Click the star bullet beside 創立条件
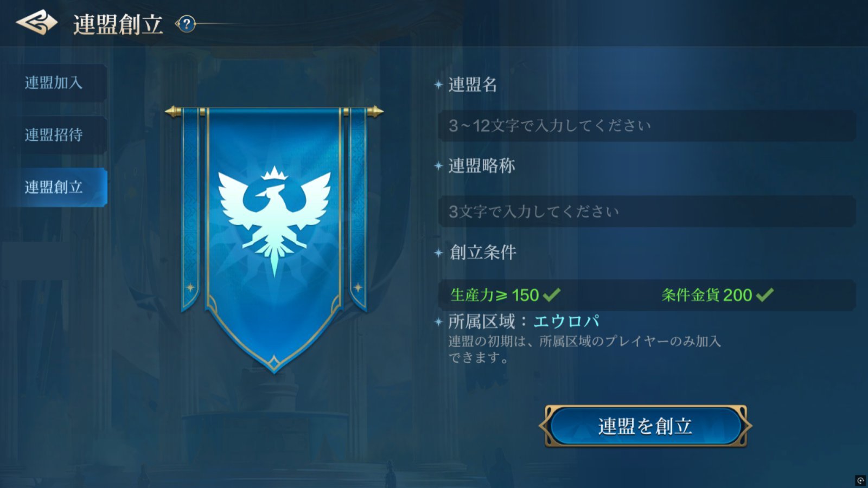The image size is (868, 488). pyautogui.click(x=438, y=253)
